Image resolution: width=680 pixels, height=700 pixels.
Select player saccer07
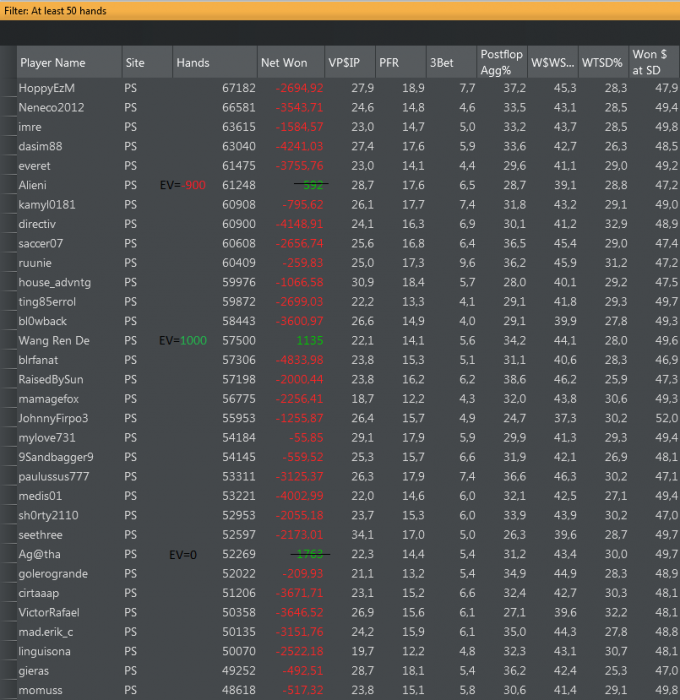(x=41, y=244)
